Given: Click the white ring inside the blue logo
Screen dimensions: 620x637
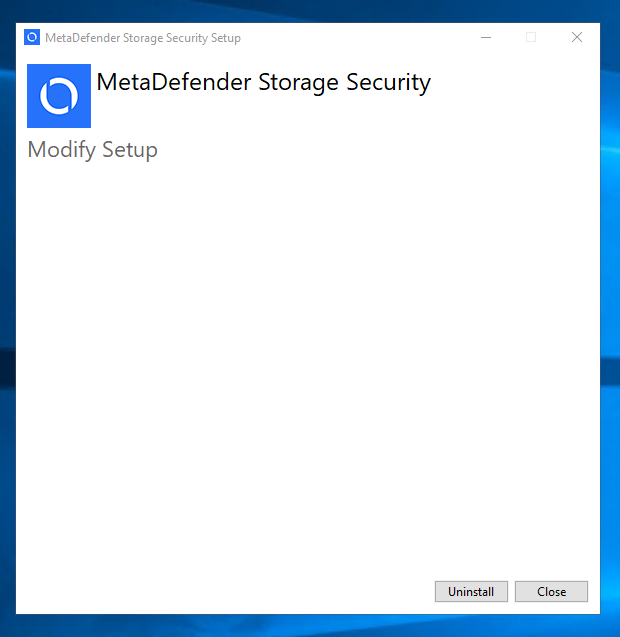Looking at the screenshot, I should click(59, 96).
